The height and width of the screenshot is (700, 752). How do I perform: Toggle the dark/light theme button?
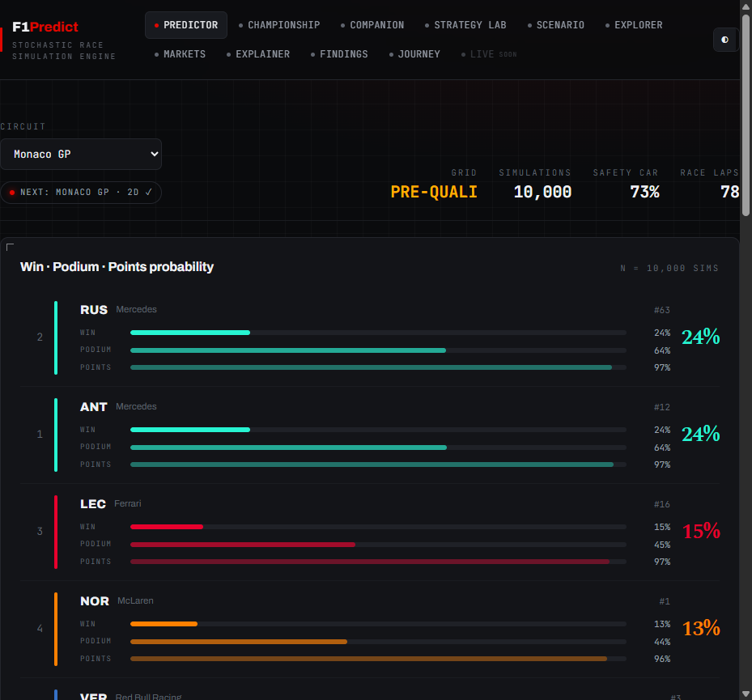[724, 40]
